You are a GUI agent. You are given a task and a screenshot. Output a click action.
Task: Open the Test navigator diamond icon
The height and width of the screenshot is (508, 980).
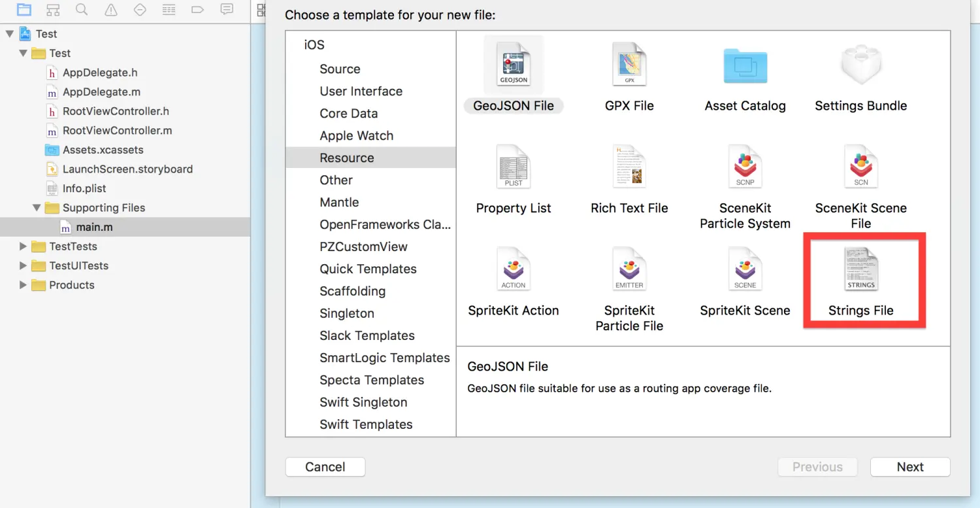pyautogui.click(x=140, y=9)
